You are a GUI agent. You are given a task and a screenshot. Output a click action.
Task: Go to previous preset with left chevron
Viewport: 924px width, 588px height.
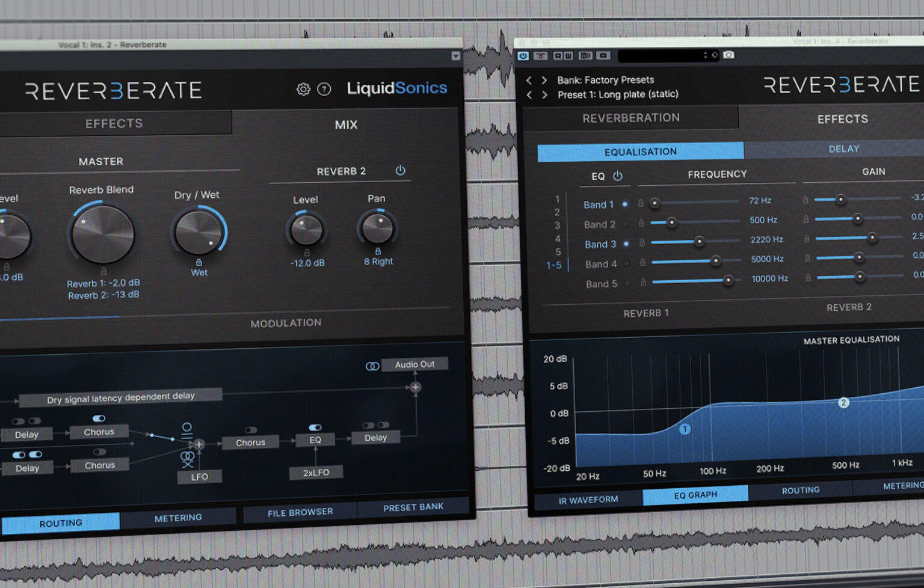(529, 95)
